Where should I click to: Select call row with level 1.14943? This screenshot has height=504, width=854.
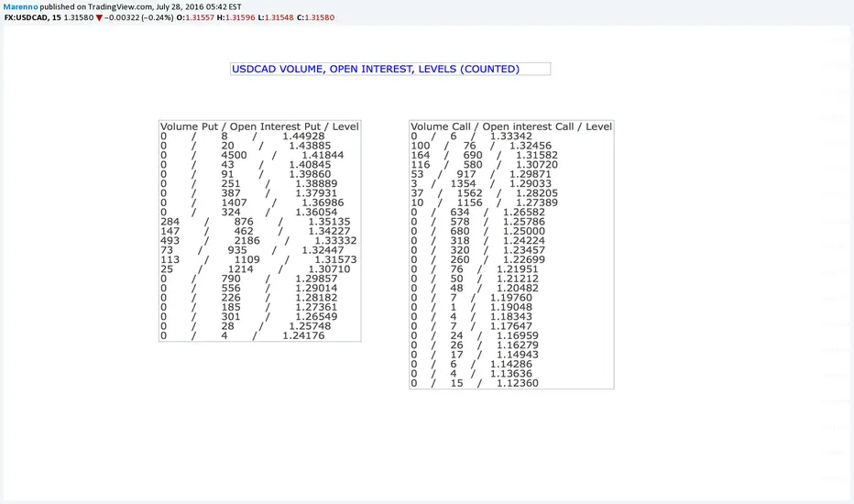tap(475, 355)
